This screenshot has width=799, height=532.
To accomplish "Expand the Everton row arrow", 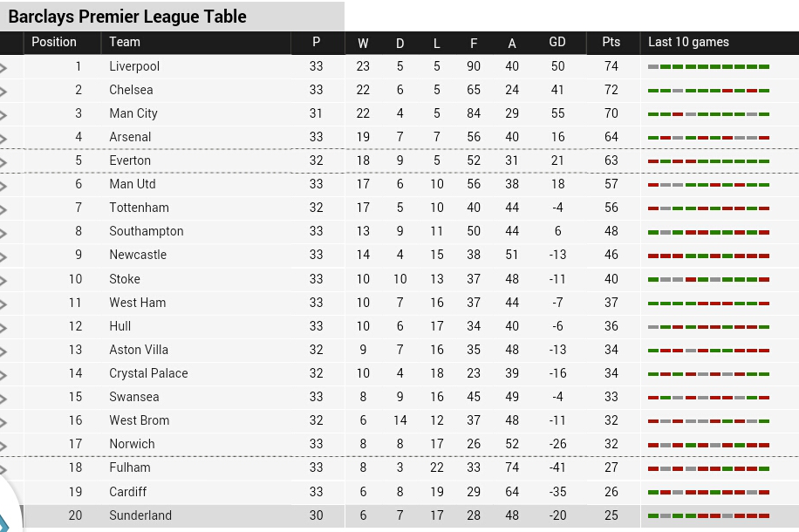I will pyautogui.click(x=3, y=162).
